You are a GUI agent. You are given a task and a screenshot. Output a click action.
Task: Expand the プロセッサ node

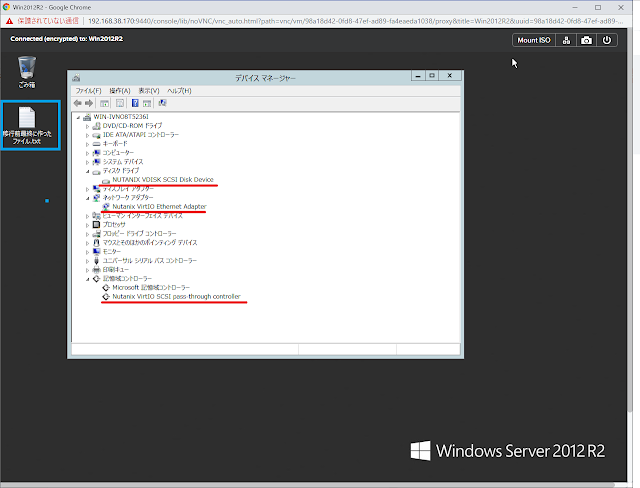point(87,225)
